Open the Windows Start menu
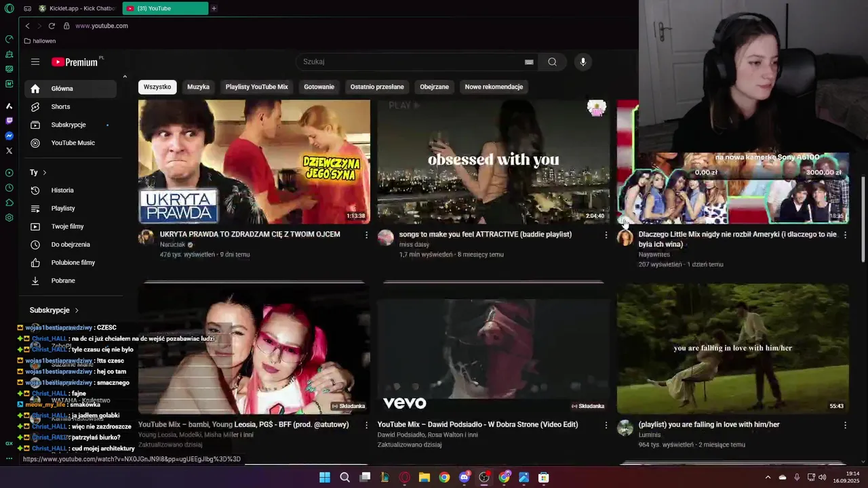 [325, 477]
